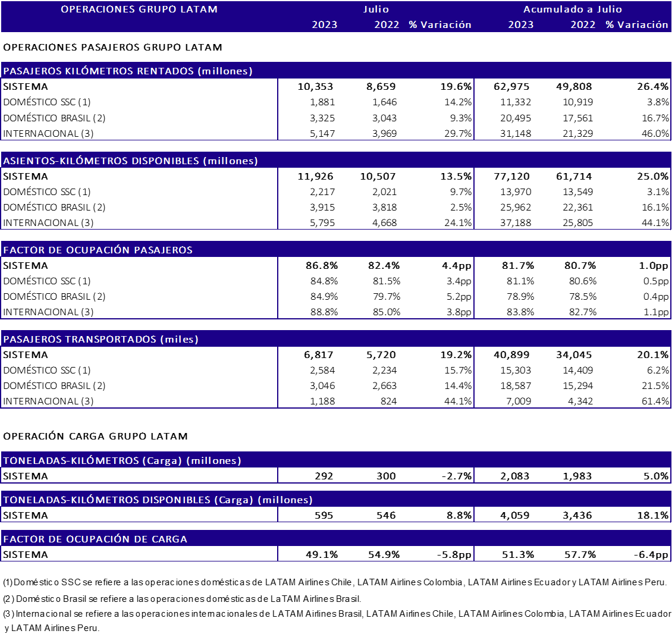This screenshot has height=637, width=672.
Task: Select the 8,659 cell
Action: [381, 87]
